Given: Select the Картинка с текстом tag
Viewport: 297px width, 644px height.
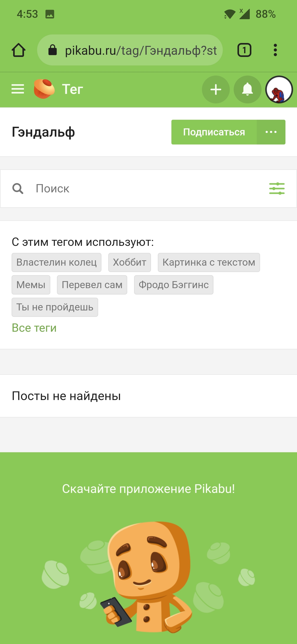Looking at the screenshot, I should 209,263.
